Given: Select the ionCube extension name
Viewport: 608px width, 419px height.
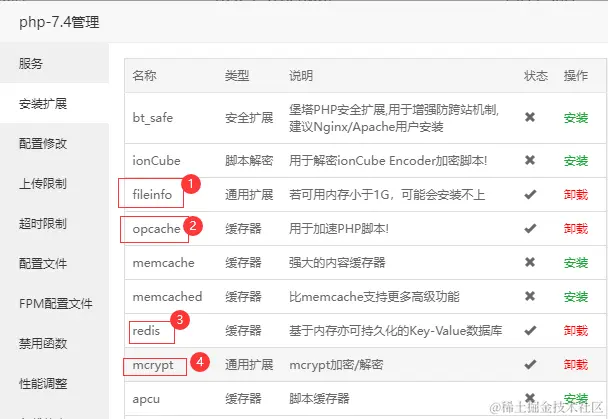Looking at the screenshot, I should [156, 160].
